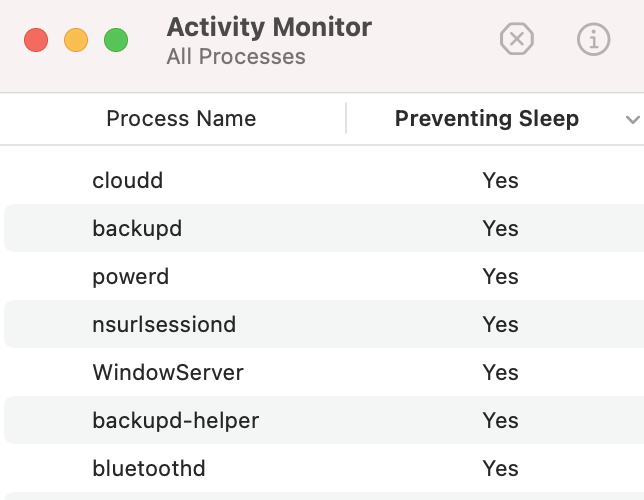Select the WindowServer process
Screen dimensions: 644x500
[168, 373]
